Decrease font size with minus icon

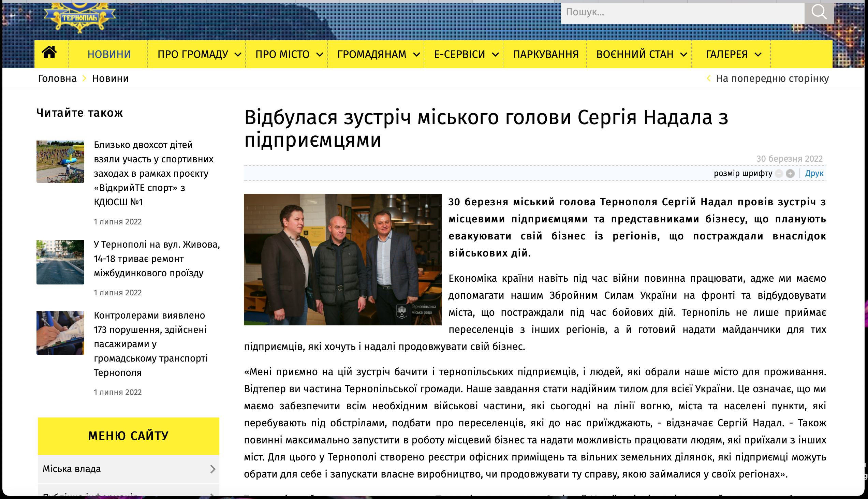click(x=779, y=174)
